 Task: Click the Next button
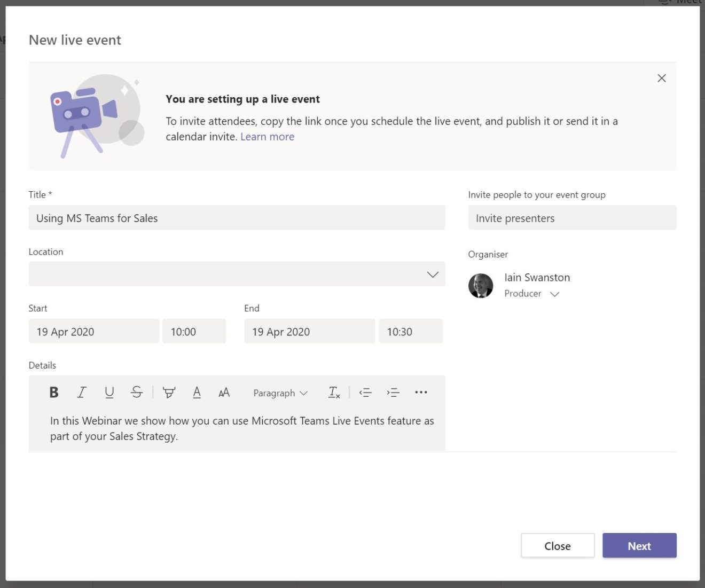pos(639,546)
